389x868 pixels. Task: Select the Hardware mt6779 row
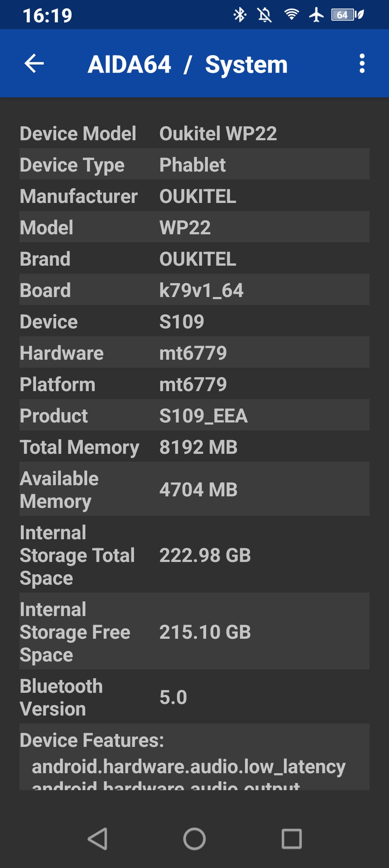pyautogui.click(x=194, y=352)
